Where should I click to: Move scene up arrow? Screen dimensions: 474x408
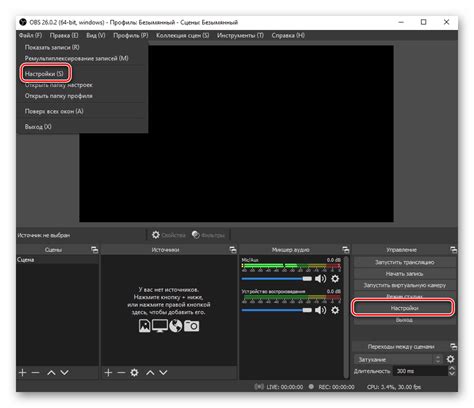(x=51, y=372)
